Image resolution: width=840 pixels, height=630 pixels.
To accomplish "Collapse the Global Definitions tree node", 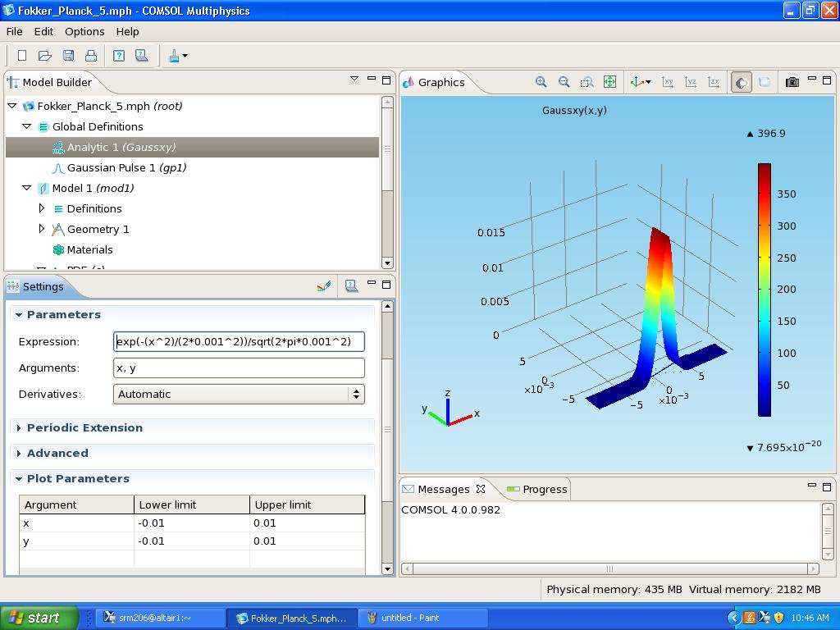I will (x=27, y=126).
